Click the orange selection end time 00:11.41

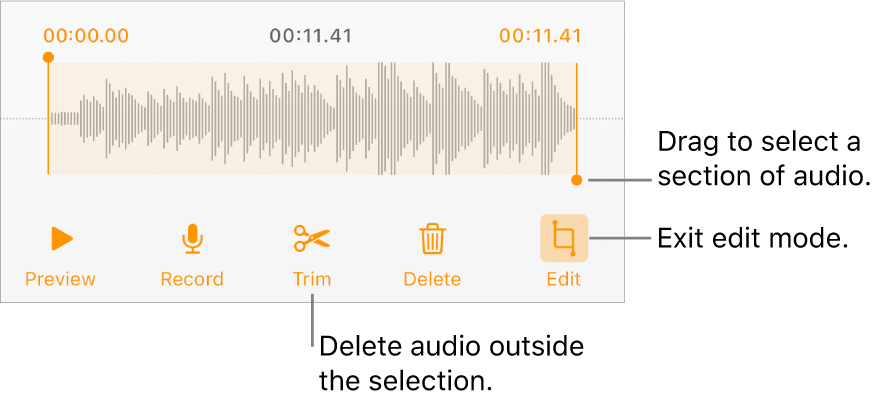[540, 36]
